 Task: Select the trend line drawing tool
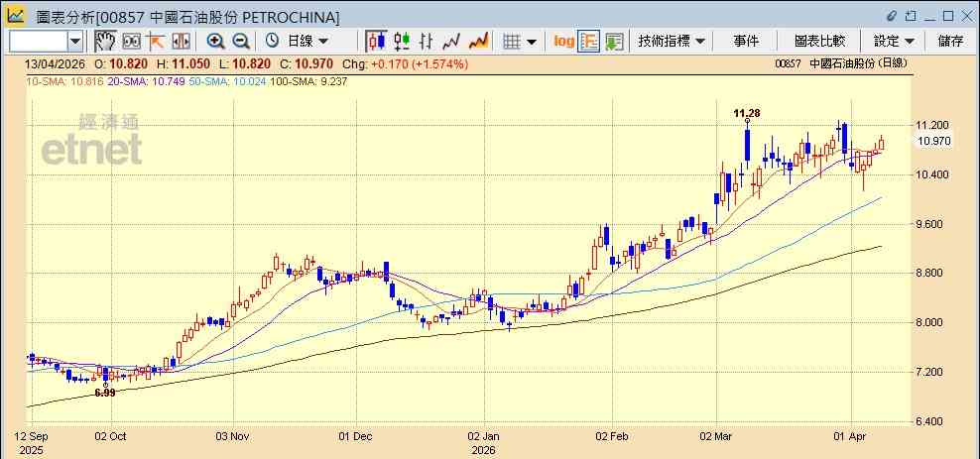pos(156,42)
